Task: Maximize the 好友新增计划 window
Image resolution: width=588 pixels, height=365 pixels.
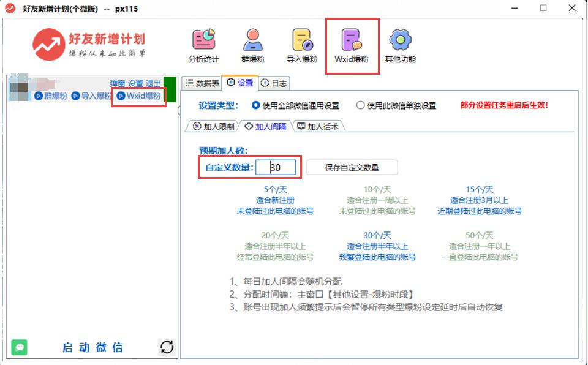Action: point(543,8)
